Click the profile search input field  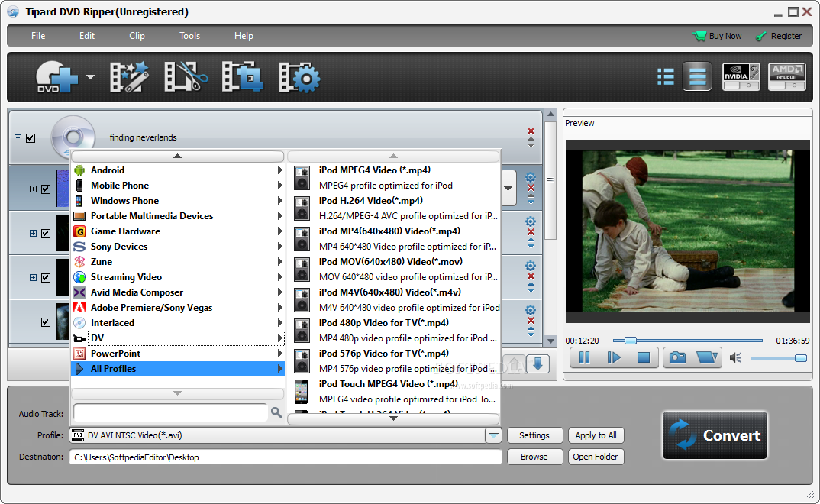(170, 412)
